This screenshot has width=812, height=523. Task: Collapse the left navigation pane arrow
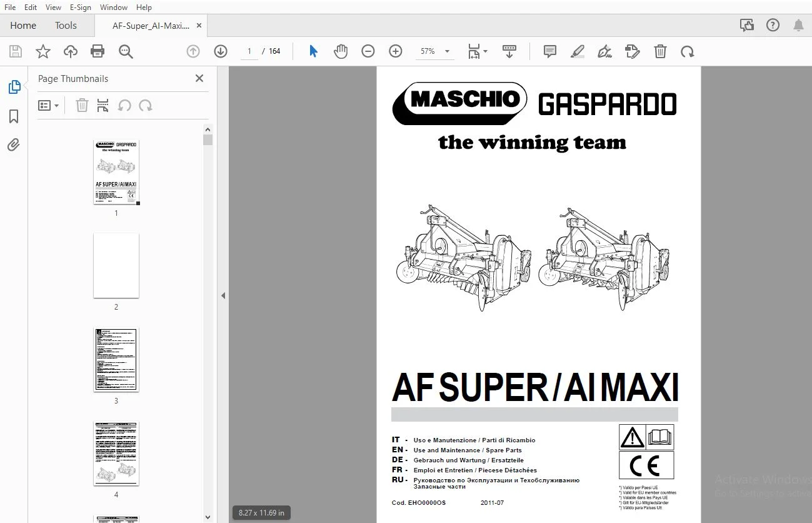coord(223,296)
